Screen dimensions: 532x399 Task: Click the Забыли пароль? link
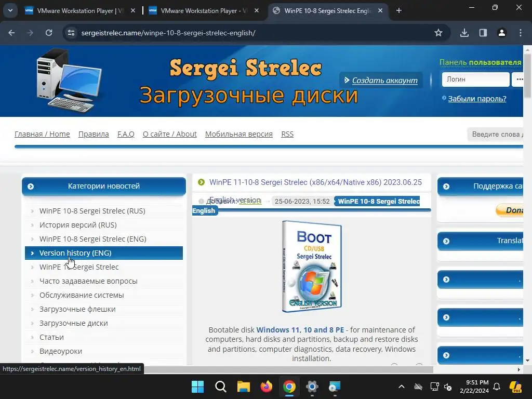(477, 99)
